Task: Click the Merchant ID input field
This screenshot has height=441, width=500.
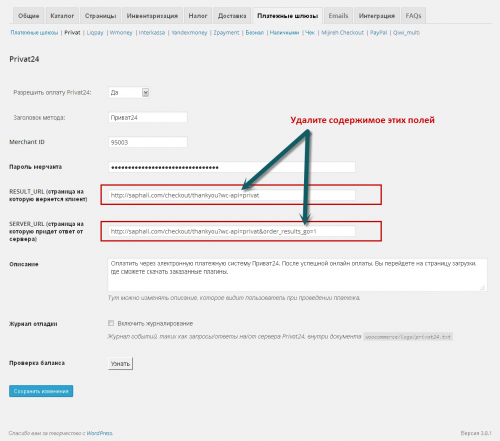Action: 148,142
